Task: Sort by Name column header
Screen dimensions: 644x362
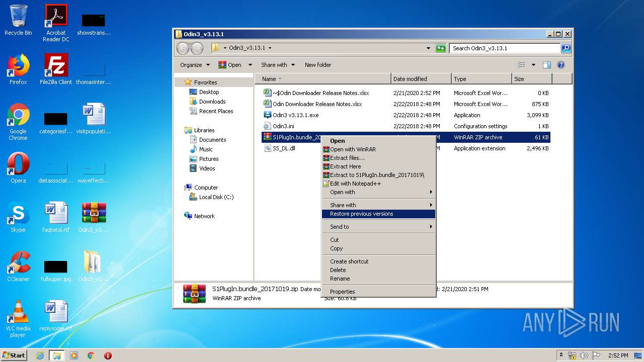Action: tap(323, 79)
